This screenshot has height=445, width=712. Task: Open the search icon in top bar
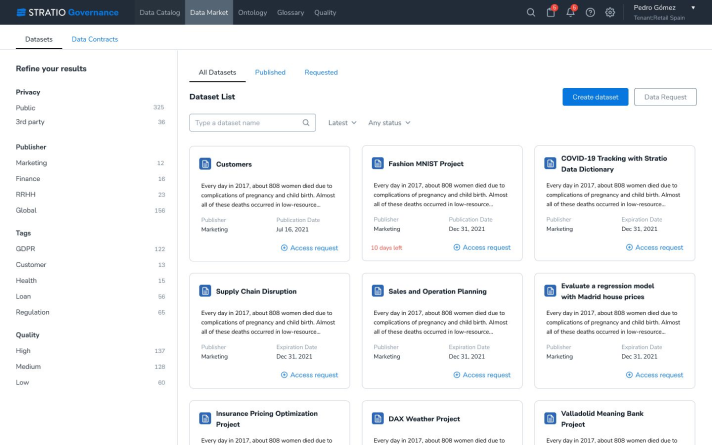(531, 12)
